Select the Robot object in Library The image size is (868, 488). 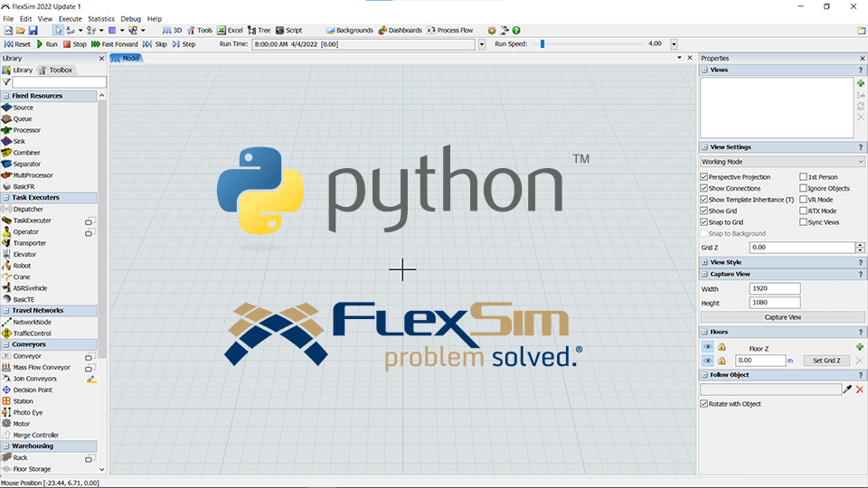tap(16, 266)
